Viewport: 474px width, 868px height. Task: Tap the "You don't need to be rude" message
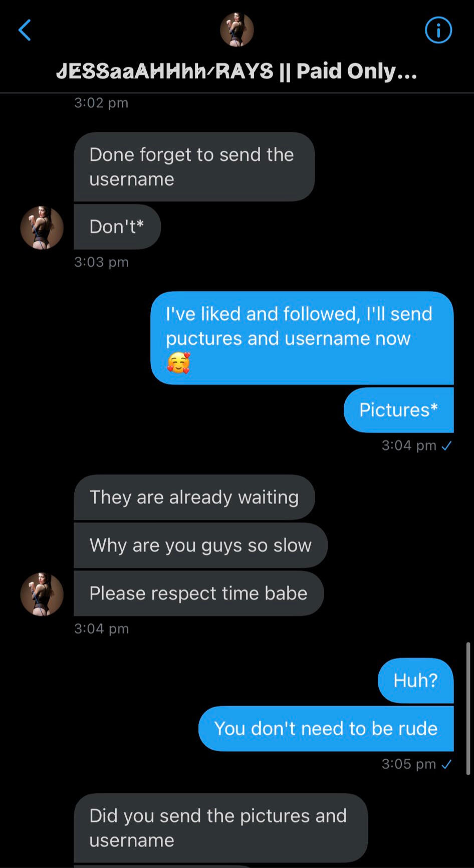coord(326,729)
